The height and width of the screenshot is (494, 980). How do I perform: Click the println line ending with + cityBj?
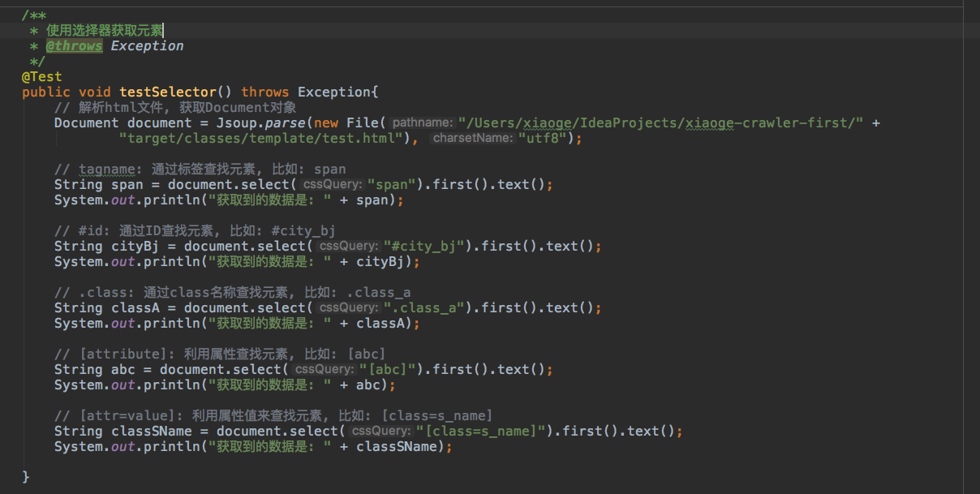(x=237, y=261)
